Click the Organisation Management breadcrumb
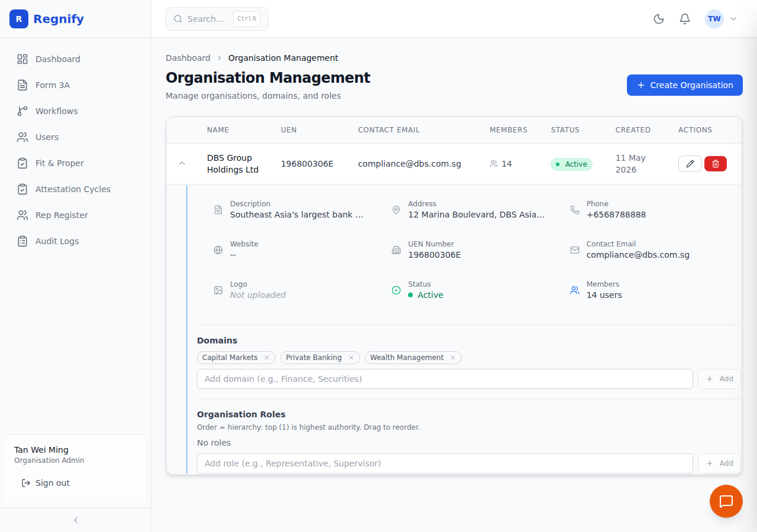 (283, 58)
